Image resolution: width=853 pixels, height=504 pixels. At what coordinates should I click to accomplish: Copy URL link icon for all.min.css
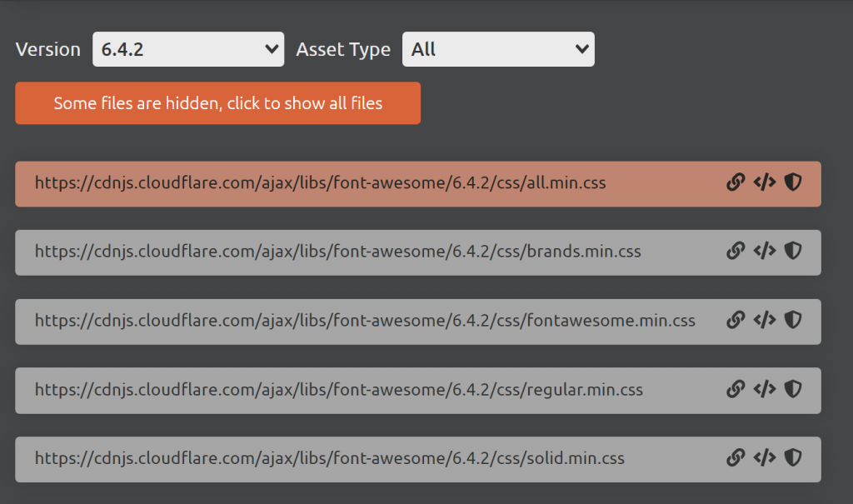click(x=736, y=182)
